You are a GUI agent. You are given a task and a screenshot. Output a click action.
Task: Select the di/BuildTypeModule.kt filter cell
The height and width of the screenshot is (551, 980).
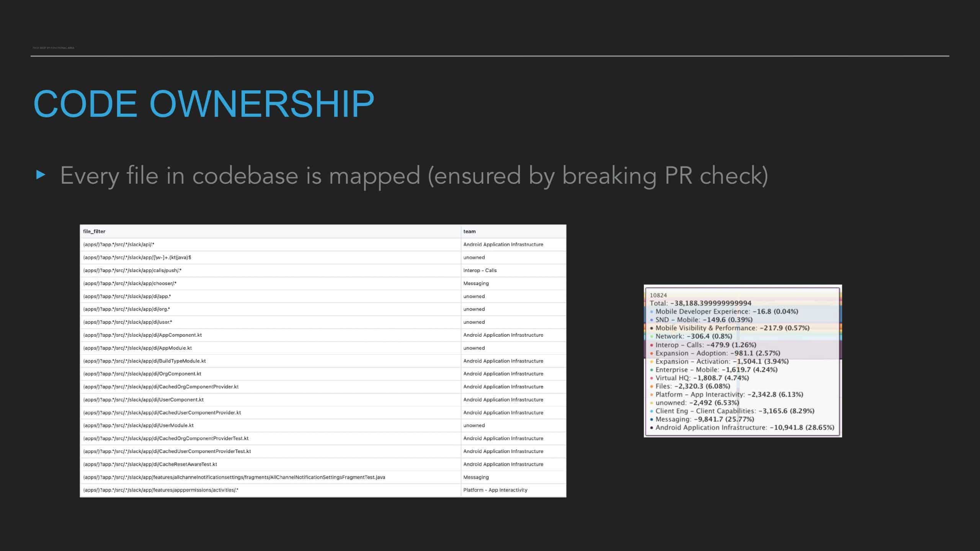(x=270, y=361)
